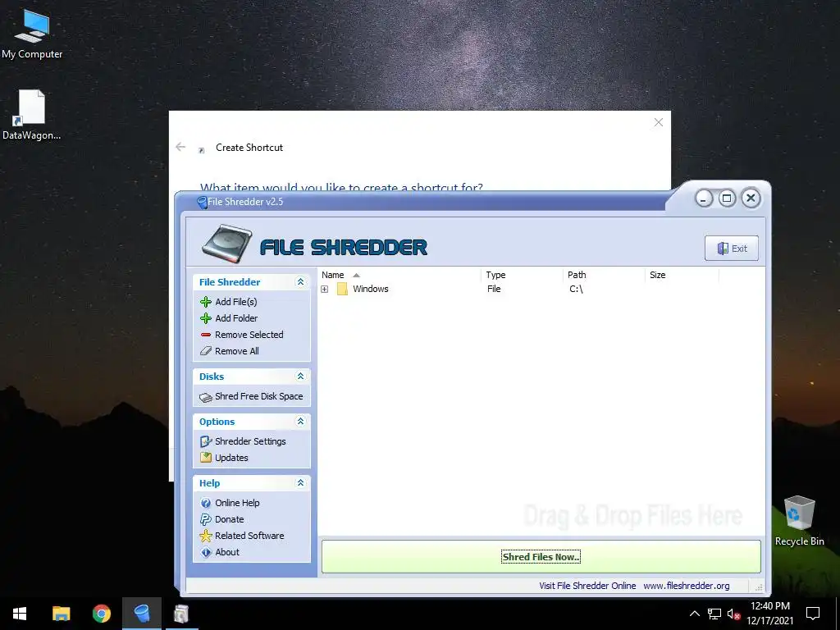
Task: Open the Recycle Bin desktop icon
Action: pos(799,521)
